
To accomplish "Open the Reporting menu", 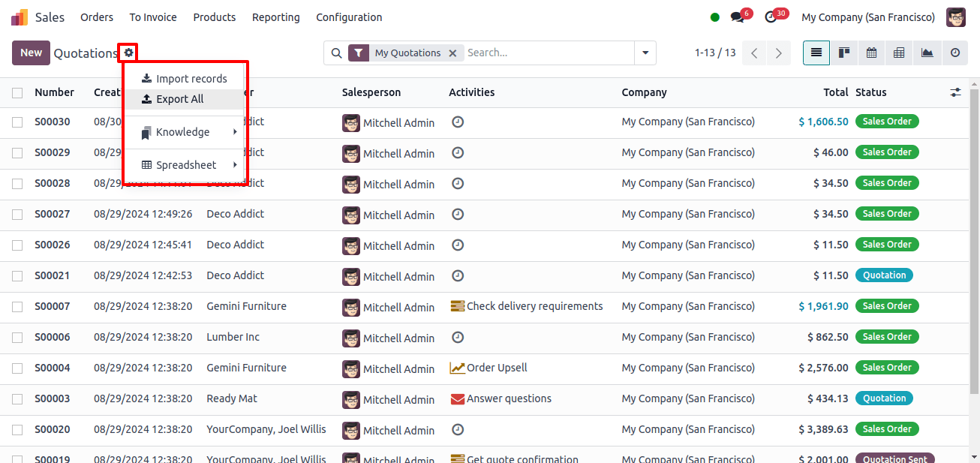I will (275, 17).
